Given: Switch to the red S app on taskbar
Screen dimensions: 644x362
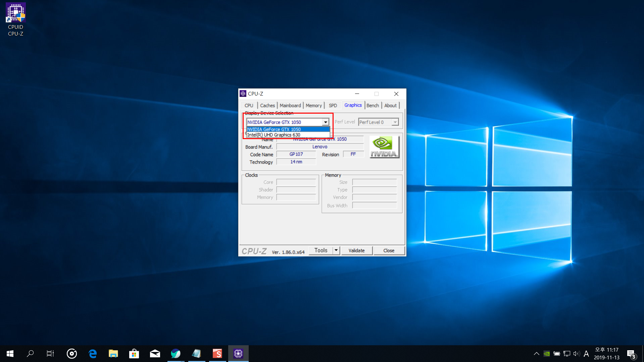Looking at the screenshot, I should [x=217, y=354].
